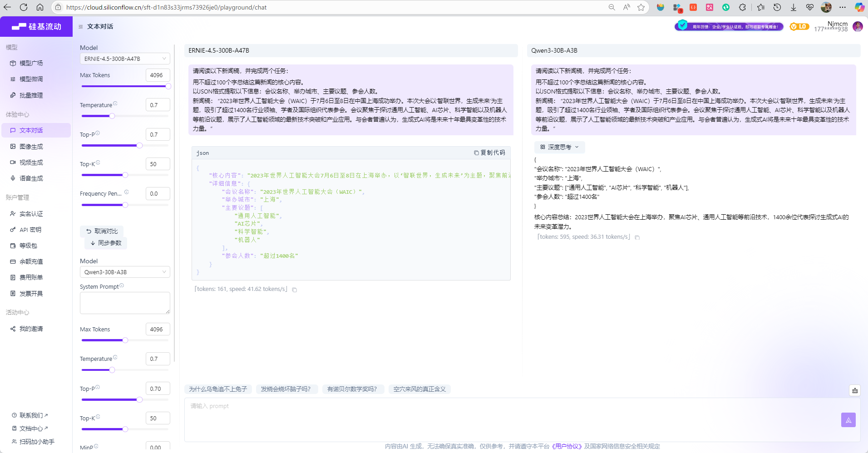Click Frequency Penalty value field 0.0
The width and height of the screenshot is (868, 453).
click(158, 193)
